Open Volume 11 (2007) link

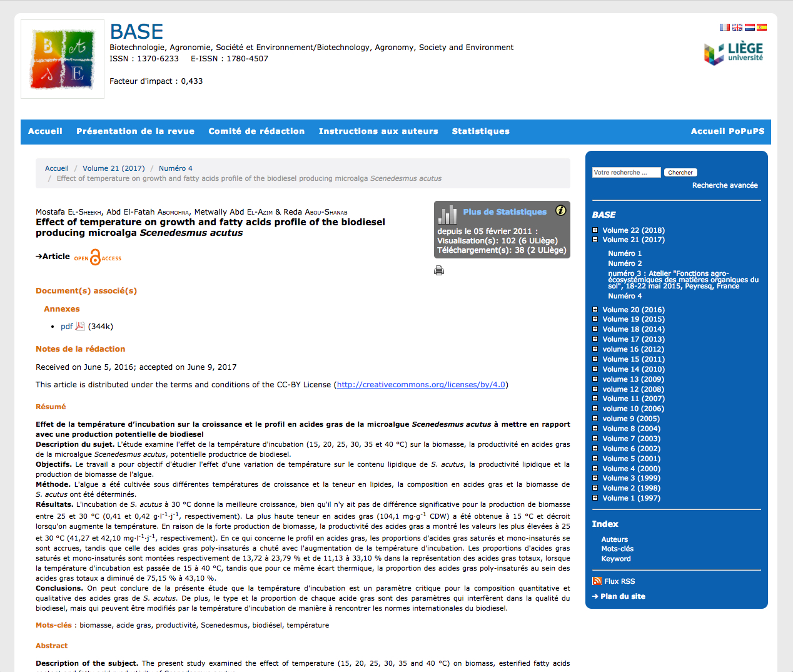click(634, 399)
